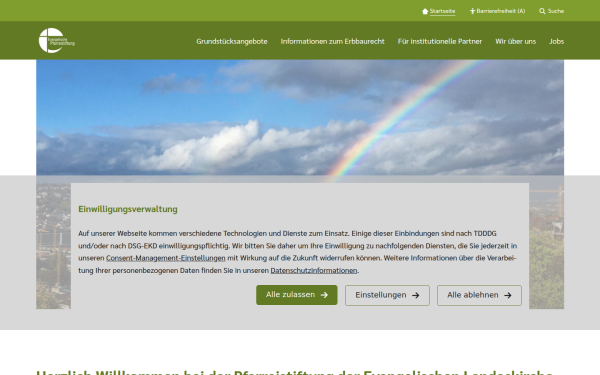The image size is (600, 375).
Task: Open Barrierefreiheit (A) link
Action: pyautogui.click(x=501, y=11)
